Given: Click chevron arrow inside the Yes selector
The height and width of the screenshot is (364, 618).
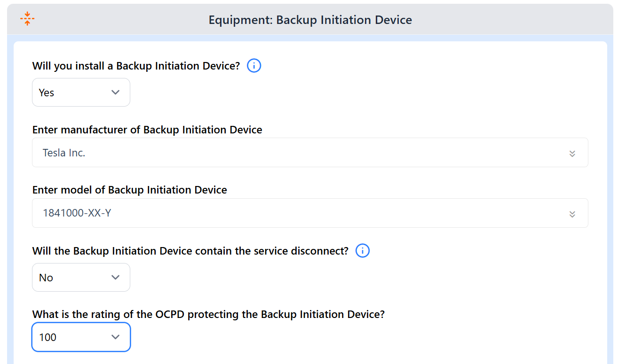Looking at the screenshot, I should click(115, 93).
